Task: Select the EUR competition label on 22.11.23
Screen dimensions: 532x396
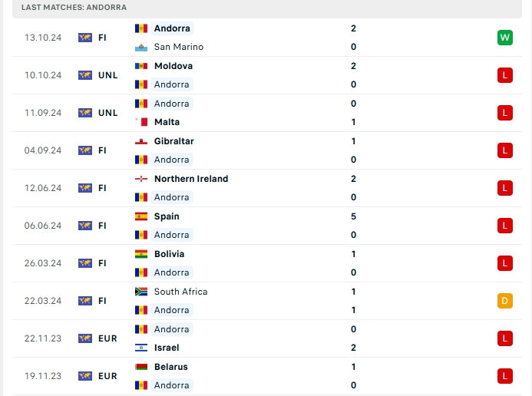Action: (x=108, y=338)
